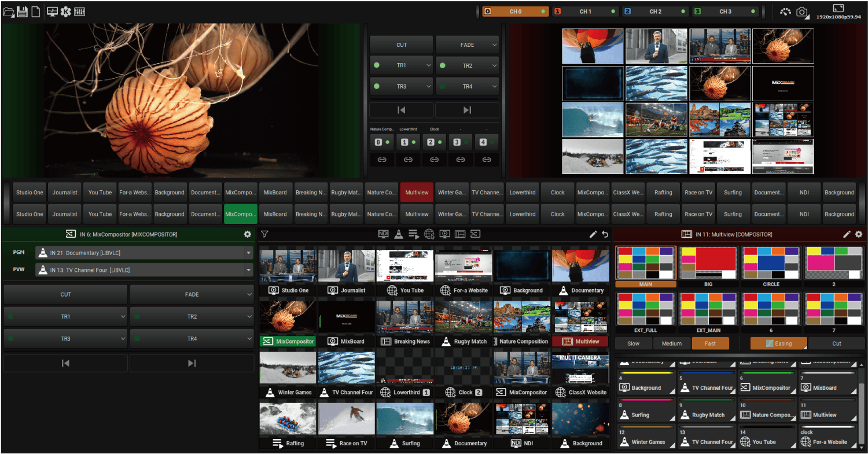868x454 pixels.
Task: Enable the Easing option in the Multiview panel
Action: click(778, 343)
